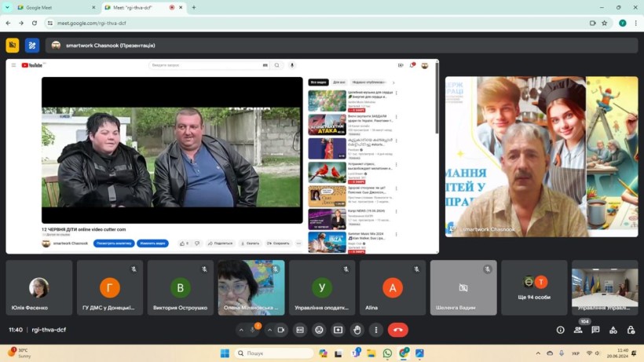Click the Скачать download button

coord(250,243)
